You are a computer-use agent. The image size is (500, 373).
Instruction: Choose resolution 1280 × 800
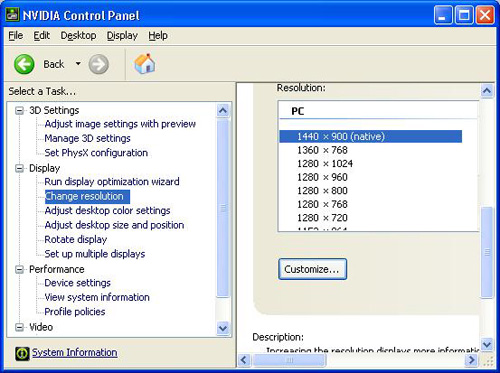click(322, 191)
